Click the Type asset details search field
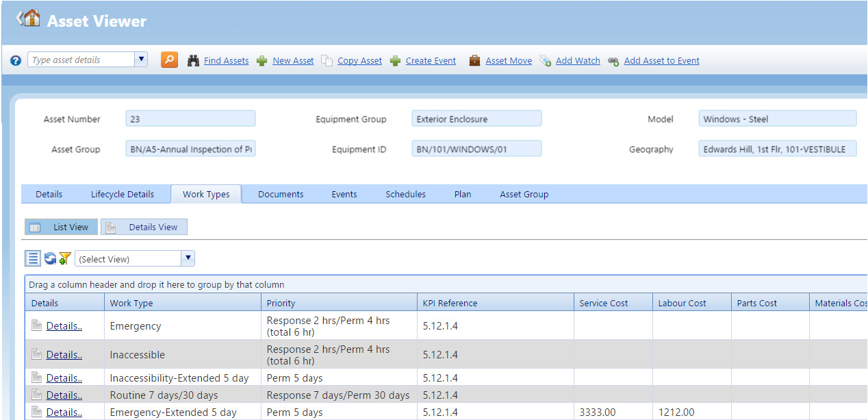868x420 pixels. (81, 60)
